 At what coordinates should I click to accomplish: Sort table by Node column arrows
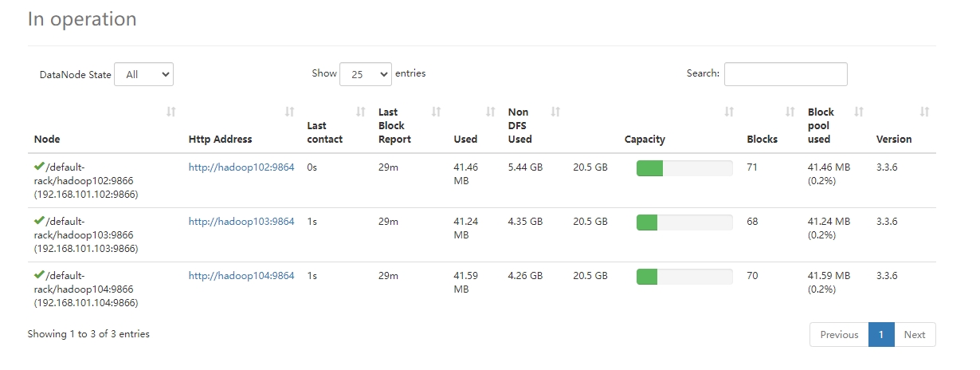pyautogui.click(x=171, y=112)
